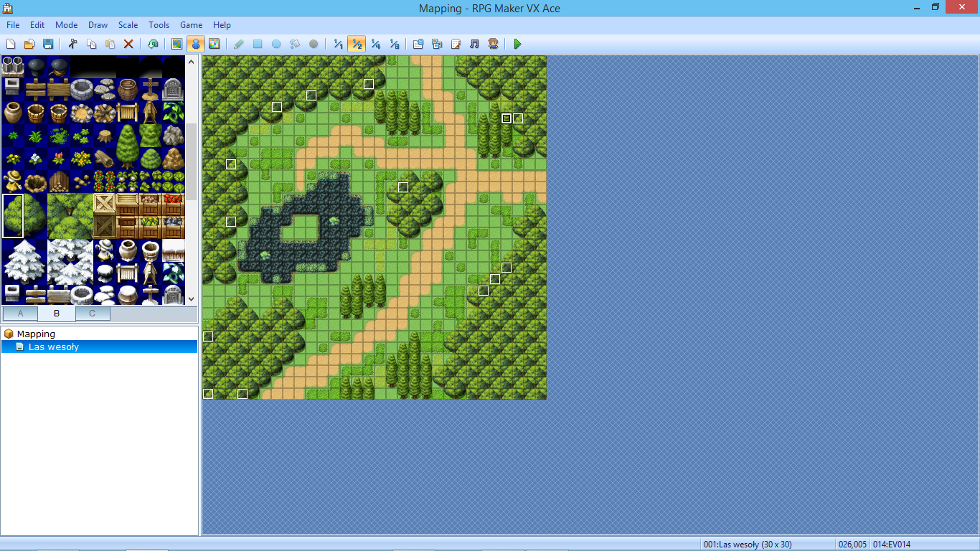Screen dimensions: 980x551
Task: Pick the tree stump tile
Action: coord(105,136)
